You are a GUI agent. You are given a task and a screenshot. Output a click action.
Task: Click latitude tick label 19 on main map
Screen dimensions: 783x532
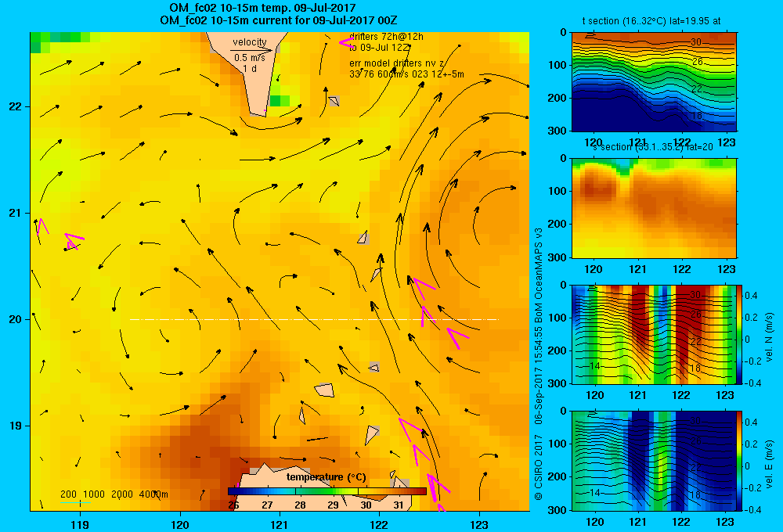[16, 426]
